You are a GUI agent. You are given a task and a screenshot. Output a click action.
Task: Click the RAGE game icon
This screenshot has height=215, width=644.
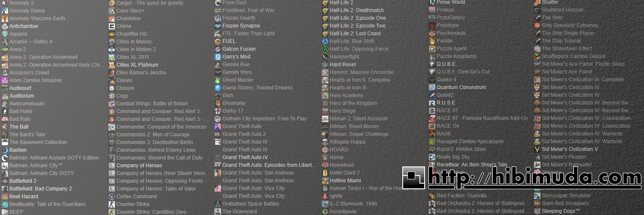point(432,134)
